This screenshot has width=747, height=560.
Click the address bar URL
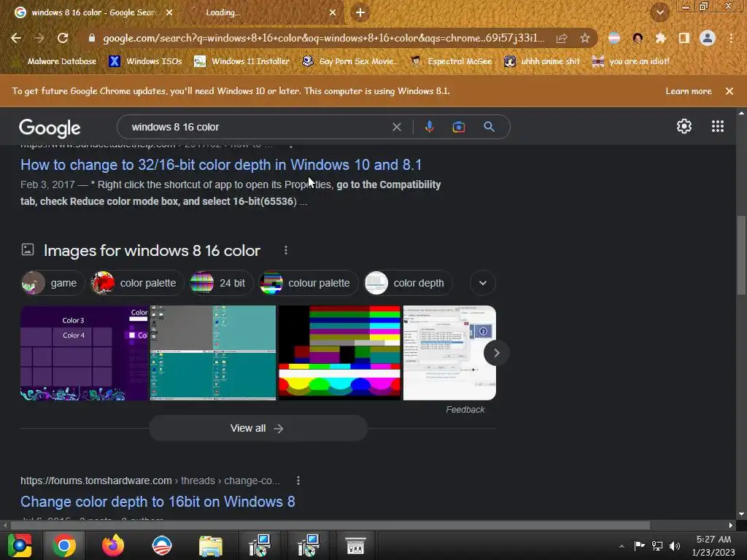(323, 38)
